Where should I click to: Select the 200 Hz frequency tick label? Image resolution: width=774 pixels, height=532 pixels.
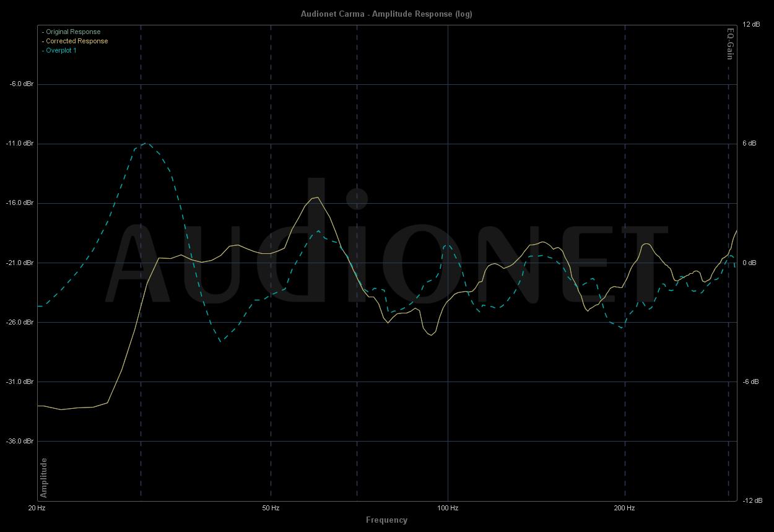pyautogui.click(x=624, y=508)
